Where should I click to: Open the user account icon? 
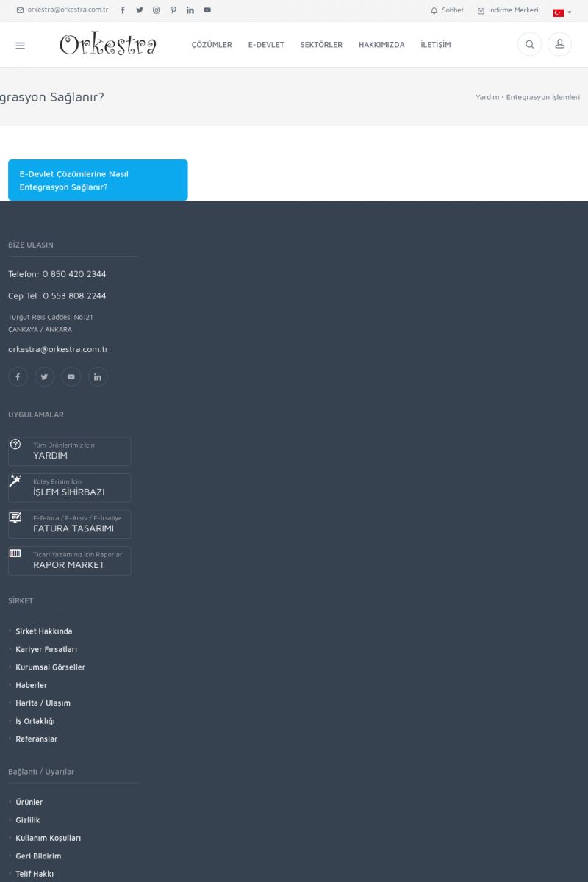click(x=559, y=45)
